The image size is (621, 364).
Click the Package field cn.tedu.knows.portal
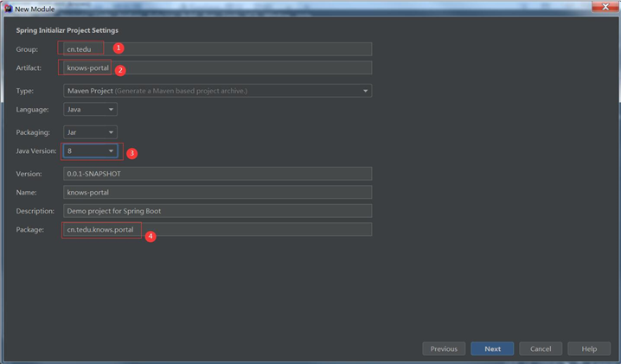click(217, 229)
